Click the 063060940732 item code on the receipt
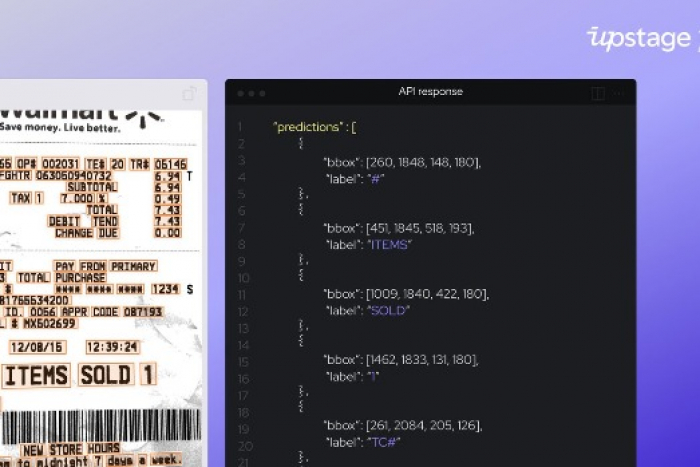 (x=74, y=175)
